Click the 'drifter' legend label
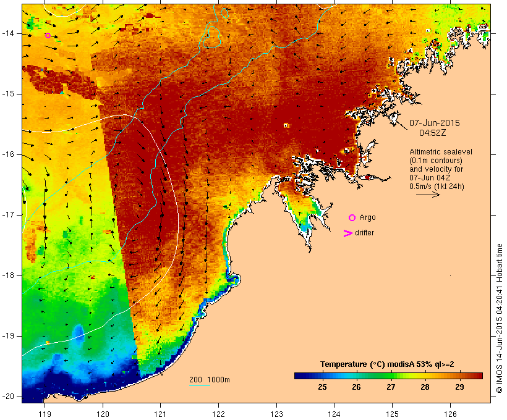This screenshot has width=507, height=420. click(x=364, y=233)
